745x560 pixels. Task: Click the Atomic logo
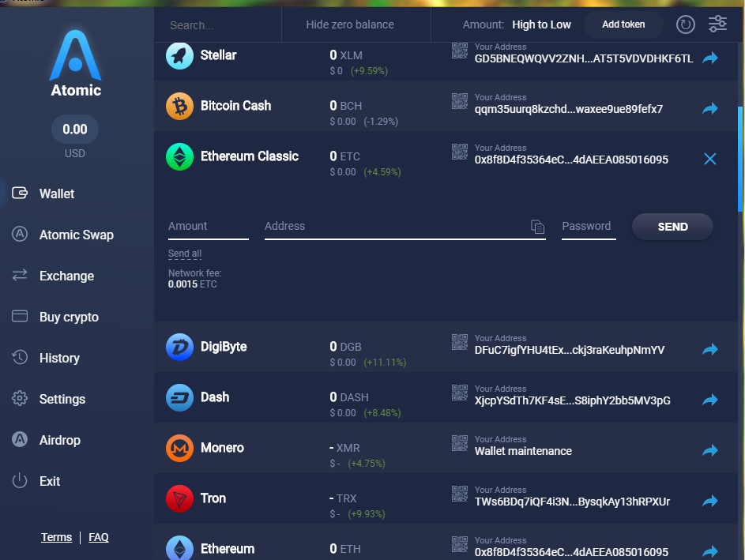pos(76,63)
